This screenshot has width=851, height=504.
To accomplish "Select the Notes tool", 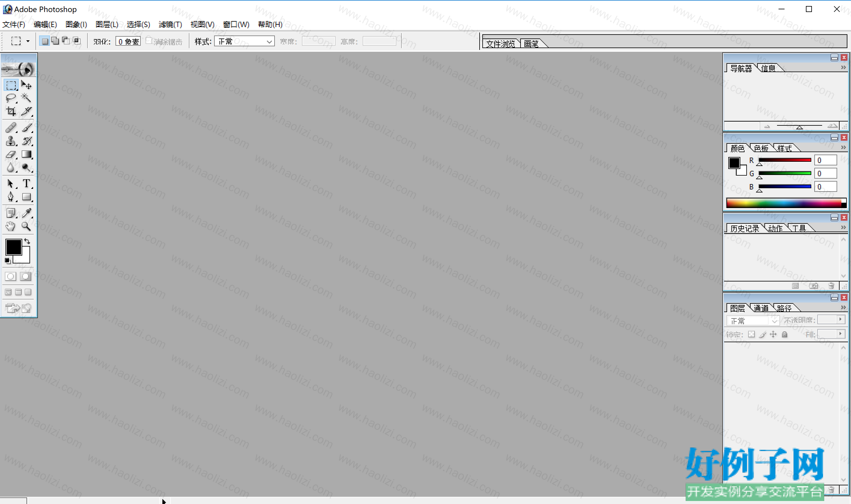I will point(11,213).
